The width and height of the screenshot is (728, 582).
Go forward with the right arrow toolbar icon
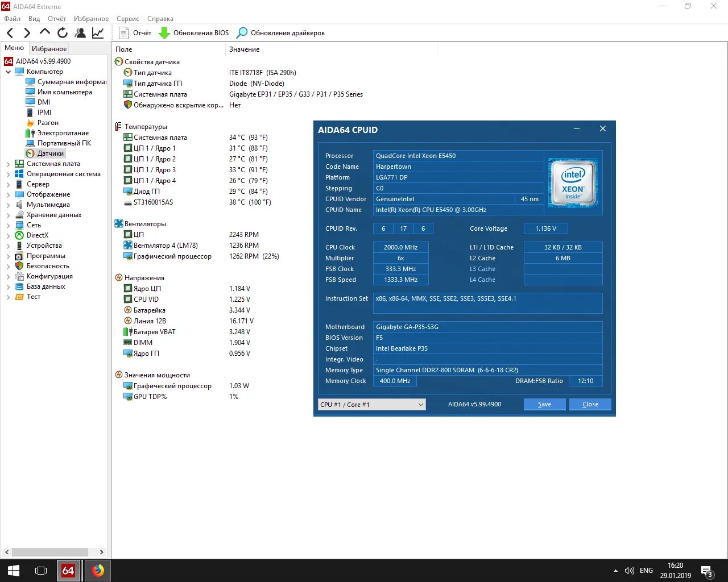tap(27, 33)
